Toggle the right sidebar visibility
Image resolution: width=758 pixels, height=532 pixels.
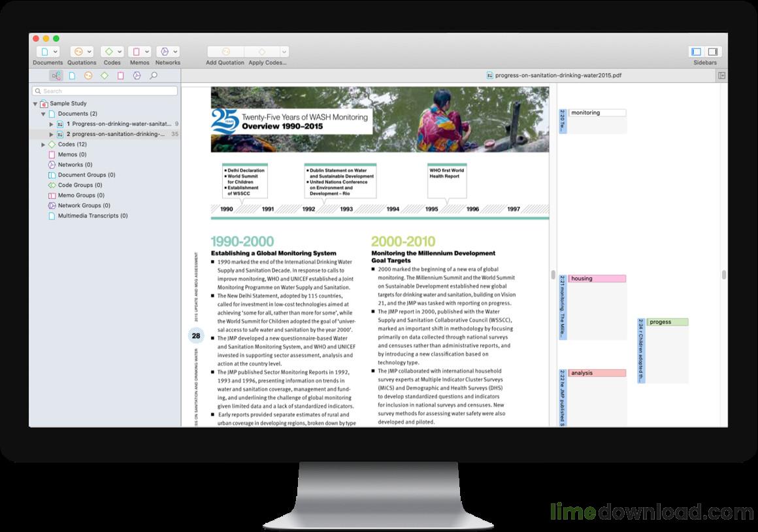[713, 52]
